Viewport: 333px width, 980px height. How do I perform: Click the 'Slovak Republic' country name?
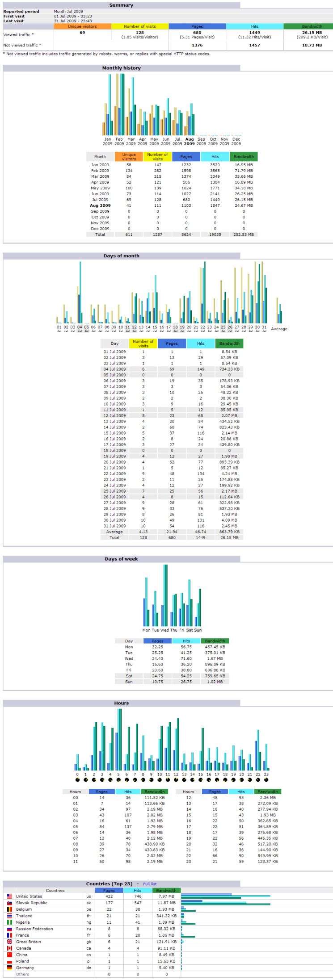[x=31, y=903]
